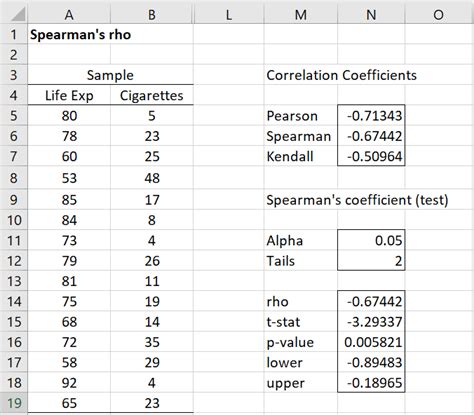Click the Cigarettes header cell
474x415 pixels.
[152, 96]
